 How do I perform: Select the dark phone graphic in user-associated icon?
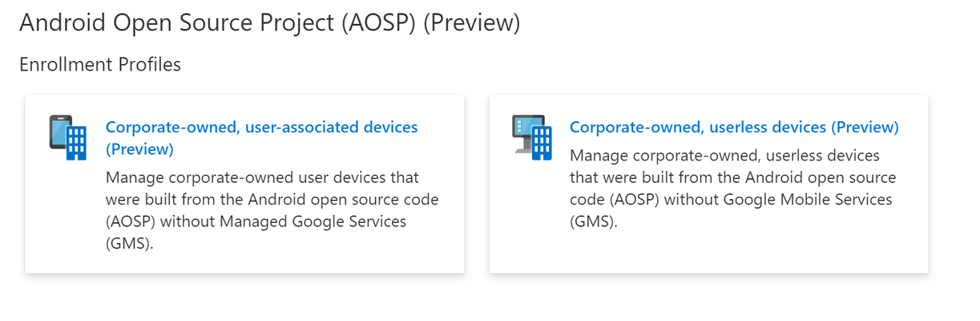coord(58,132)
